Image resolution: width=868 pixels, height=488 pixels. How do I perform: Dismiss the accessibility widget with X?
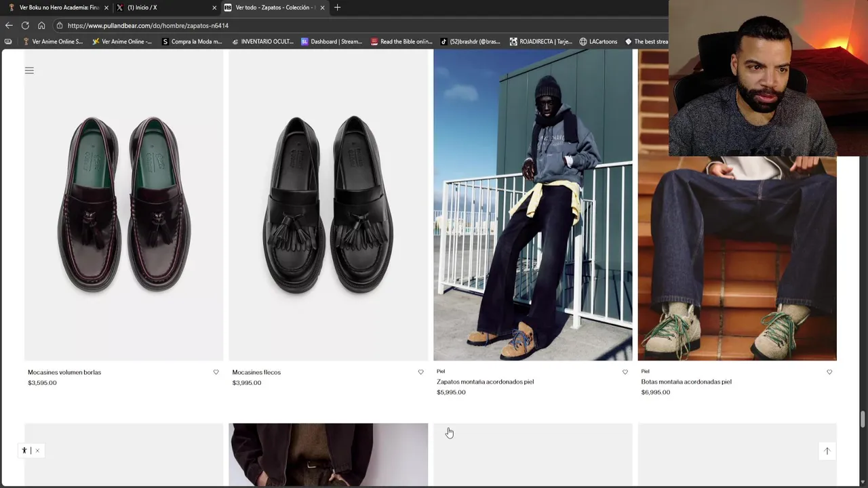point(37,451)
